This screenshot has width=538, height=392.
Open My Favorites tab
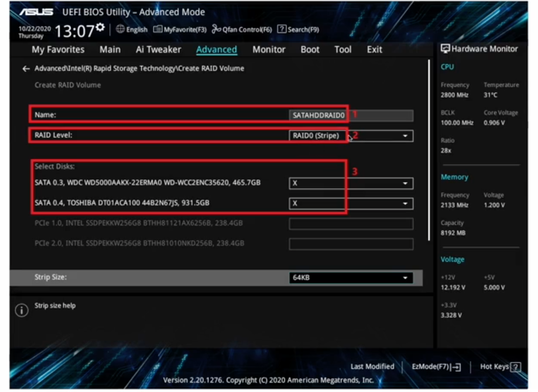coord(58,50)
